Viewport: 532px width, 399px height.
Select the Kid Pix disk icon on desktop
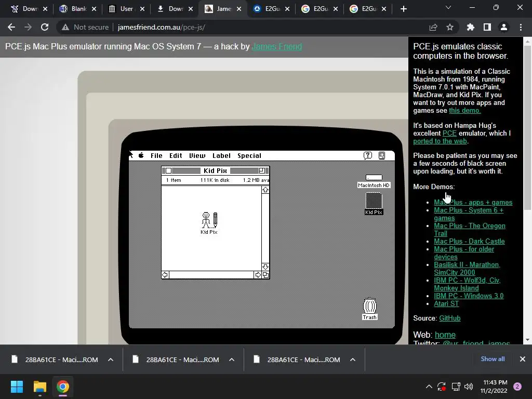coord(374,203)
